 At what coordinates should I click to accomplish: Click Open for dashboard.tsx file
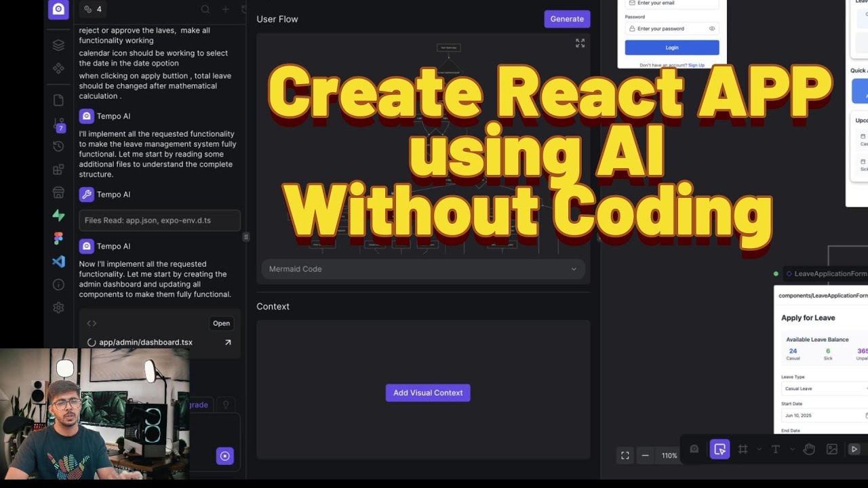click(222, 323)
